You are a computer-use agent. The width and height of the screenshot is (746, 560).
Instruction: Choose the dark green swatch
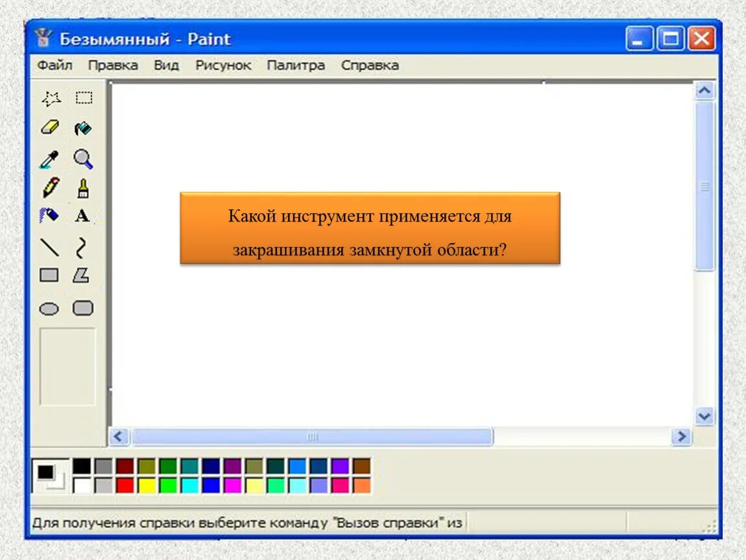click(168, 466)
